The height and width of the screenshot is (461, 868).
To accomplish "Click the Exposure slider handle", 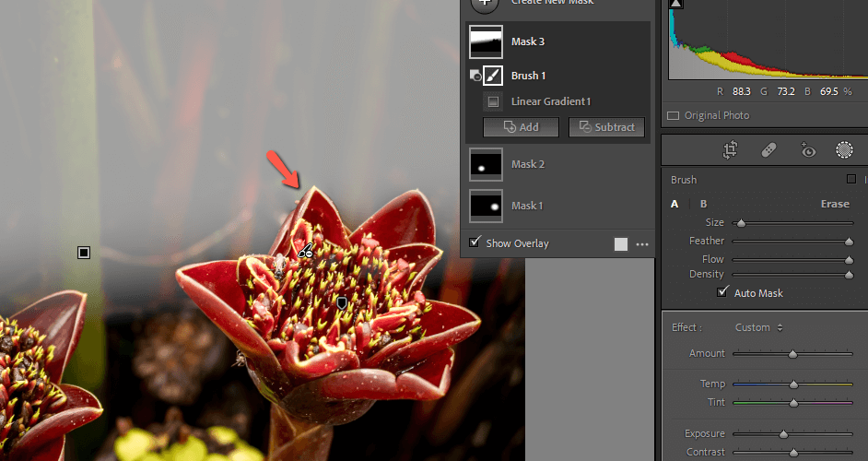I will tap(783, 434).
